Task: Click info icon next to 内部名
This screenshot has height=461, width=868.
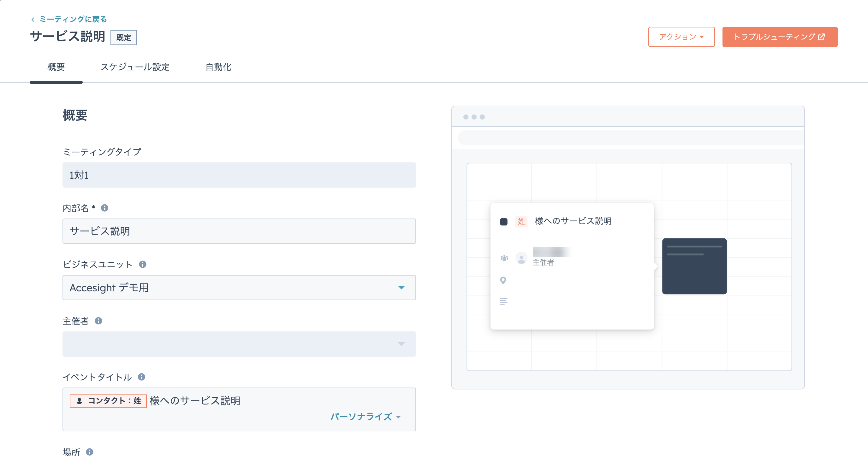Action: tap(105, 208)
